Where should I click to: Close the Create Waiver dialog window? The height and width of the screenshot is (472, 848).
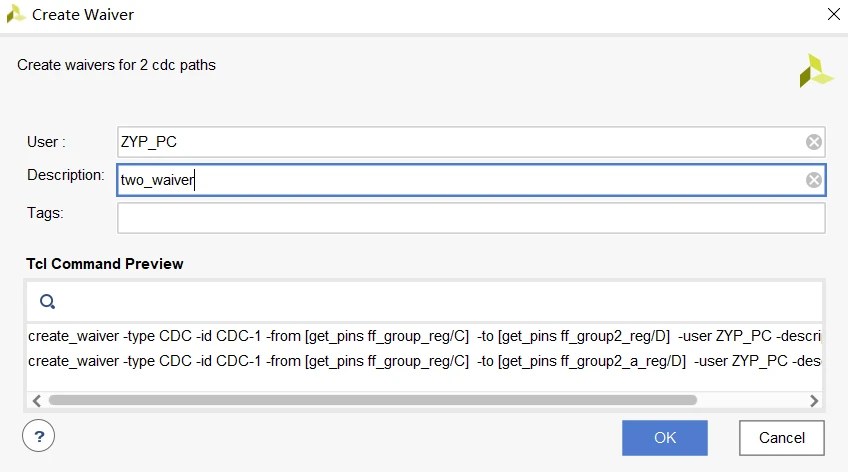click(833, 14)
